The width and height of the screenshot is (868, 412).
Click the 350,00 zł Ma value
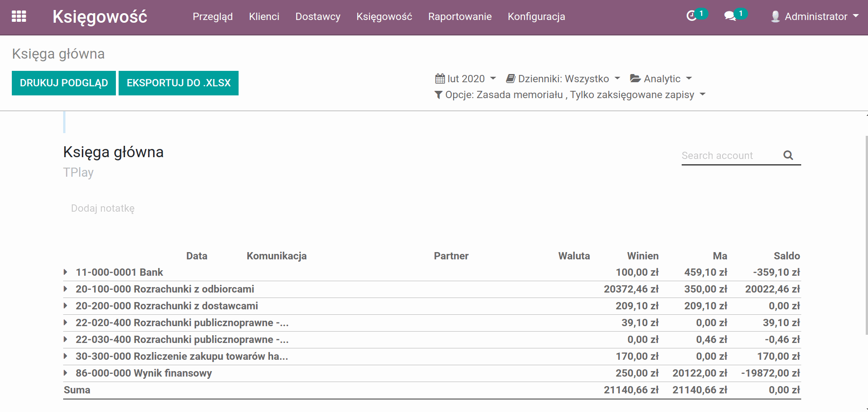click(706, 289)
